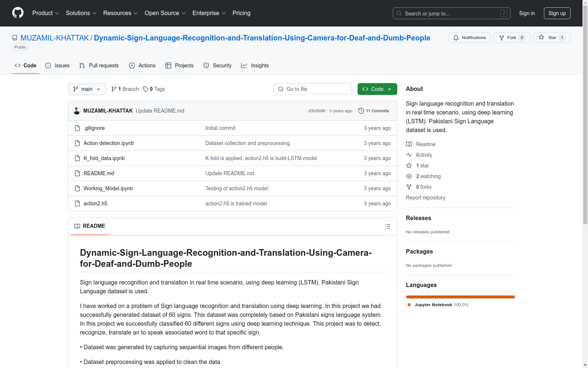This screenshot has height=368, width=588.
Task: Open the MUZAMIL-KHATTAK owner profile link
Action: tap(55, 38)
